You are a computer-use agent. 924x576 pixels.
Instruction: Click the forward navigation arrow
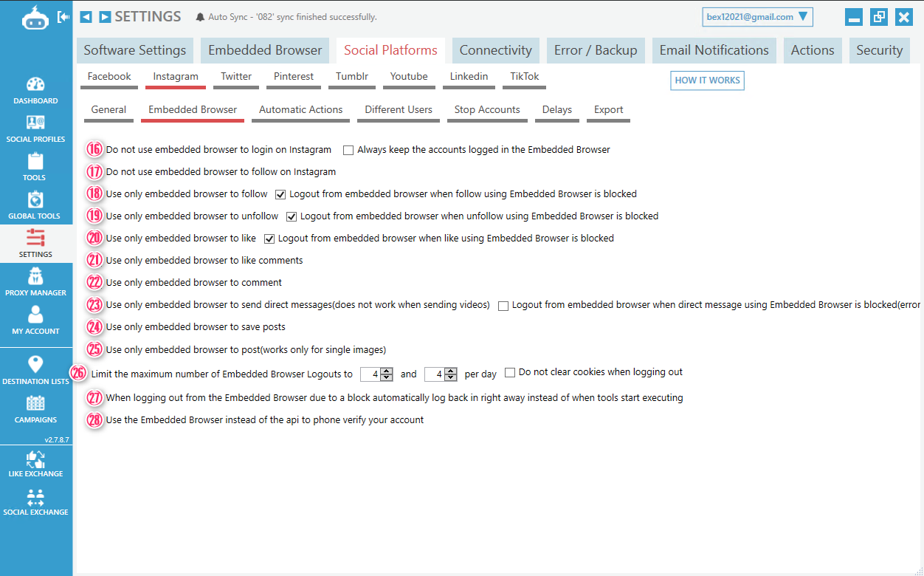coord(105,16)
